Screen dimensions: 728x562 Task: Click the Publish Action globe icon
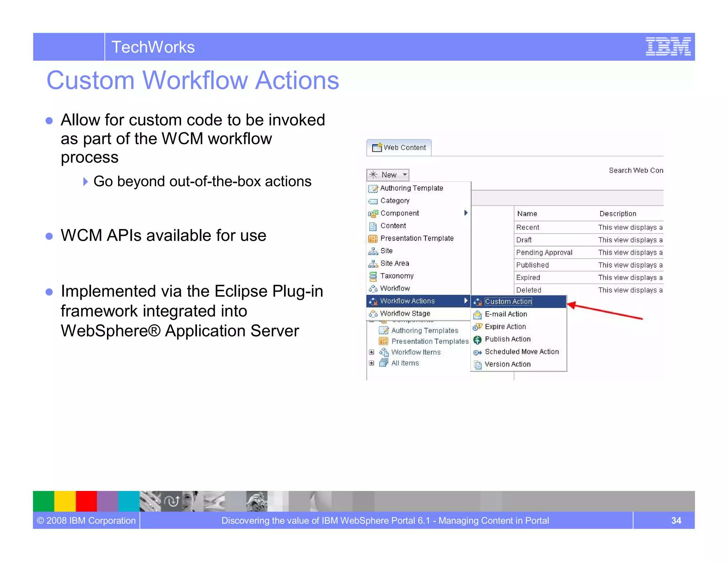(477, 340)
